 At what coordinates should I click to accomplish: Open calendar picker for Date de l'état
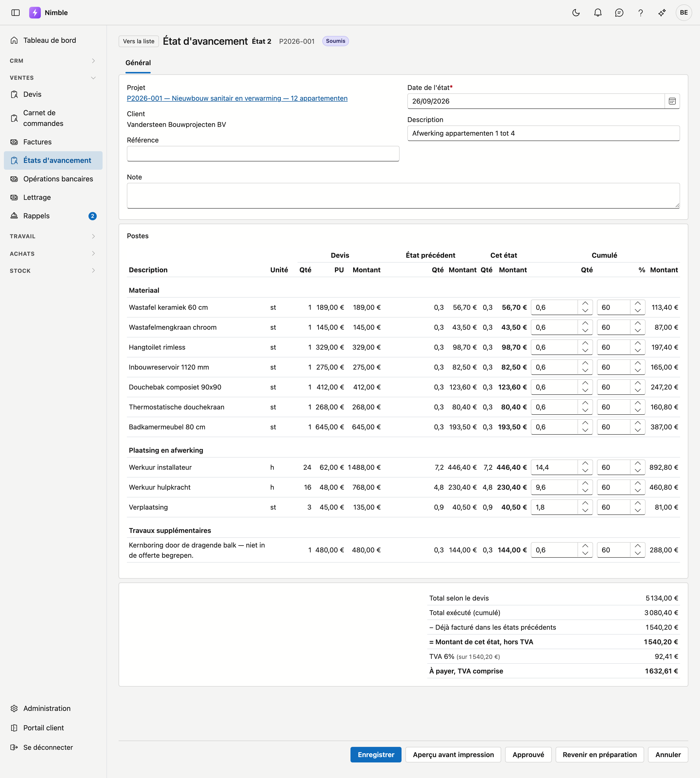pos(672,101)
